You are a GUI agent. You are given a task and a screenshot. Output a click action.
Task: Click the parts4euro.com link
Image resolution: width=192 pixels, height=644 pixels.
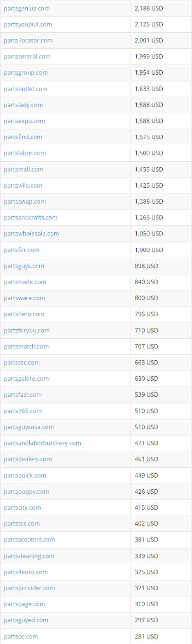click(x=26, y=572)
